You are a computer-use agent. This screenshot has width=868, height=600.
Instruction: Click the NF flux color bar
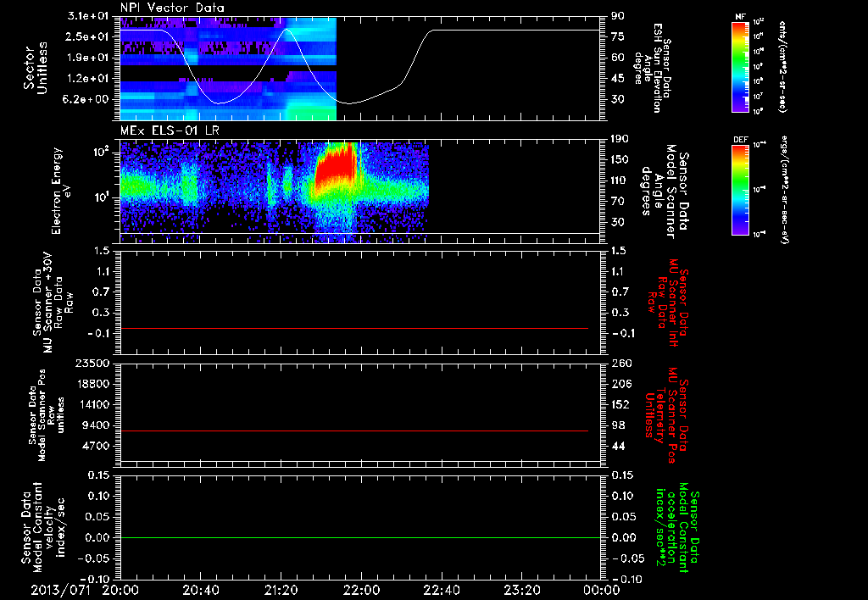coord(740,66)
